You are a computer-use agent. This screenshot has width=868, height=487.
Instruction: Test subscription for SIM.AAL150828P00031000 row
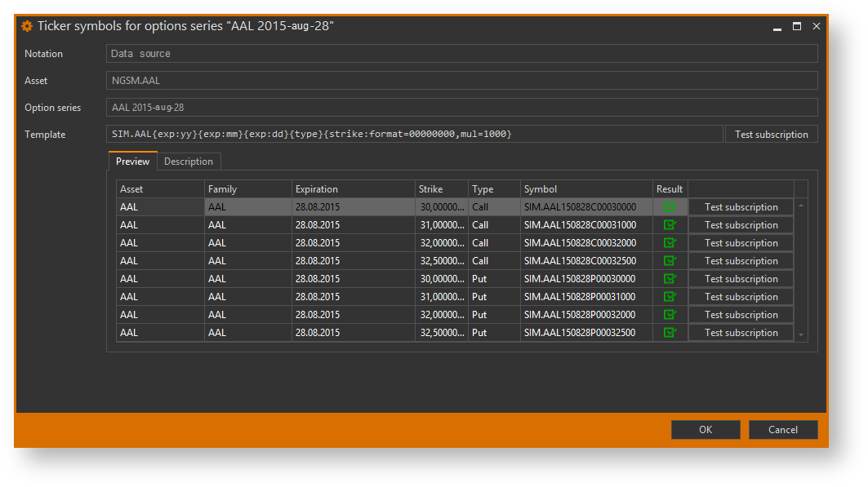pos(741,297)
